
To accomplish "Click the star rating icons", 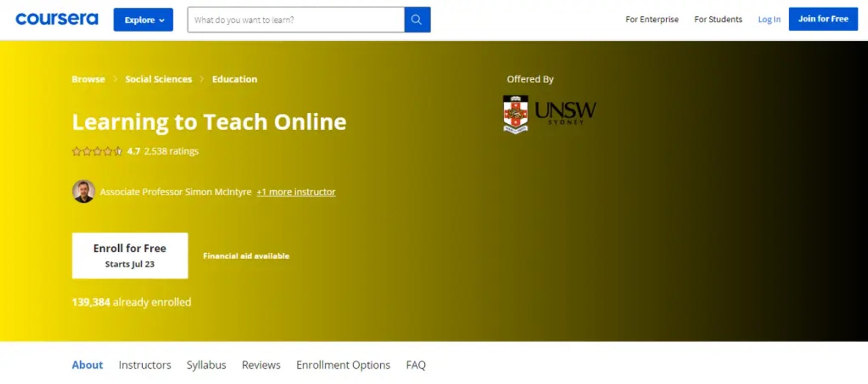I will click(97, 151).
